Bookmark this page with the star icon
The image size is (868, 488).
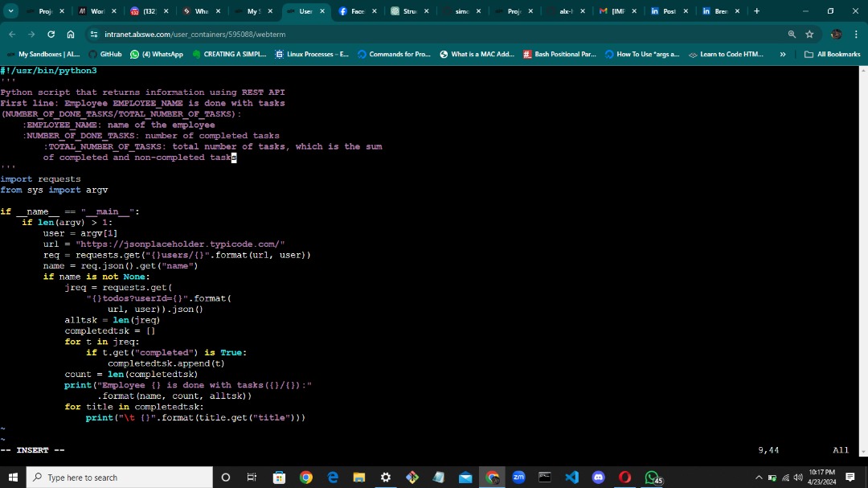pyautogui.click(x=809, y=35)
